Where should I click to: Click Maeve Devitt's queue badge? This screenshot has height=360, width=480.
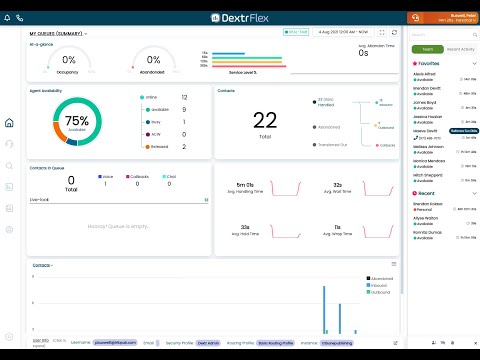[464, 131]
